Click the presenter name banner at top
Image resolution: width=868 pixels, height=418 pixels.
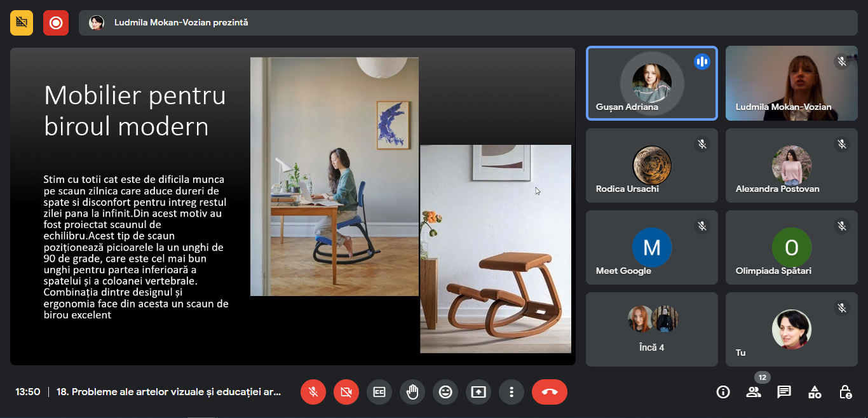point(181,23)
